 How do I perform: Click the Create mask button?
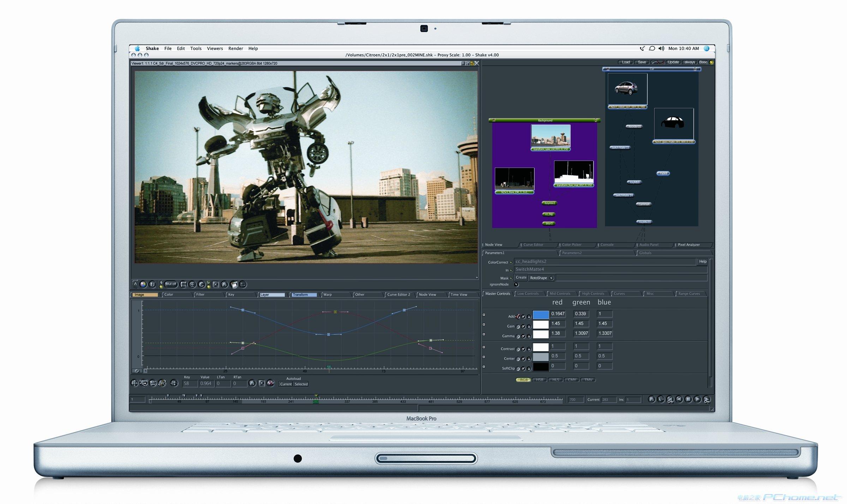click(x=521, y=278)
